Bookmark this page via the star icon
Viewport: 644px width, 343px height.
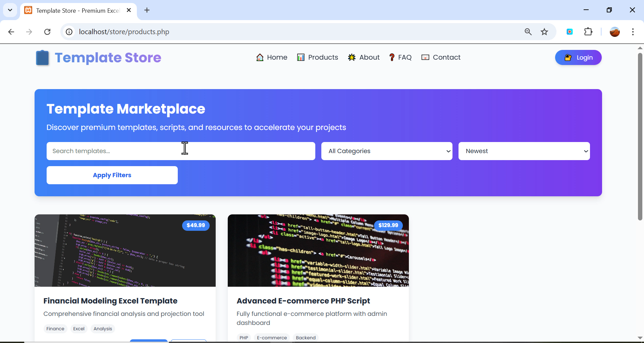[544, 31]
